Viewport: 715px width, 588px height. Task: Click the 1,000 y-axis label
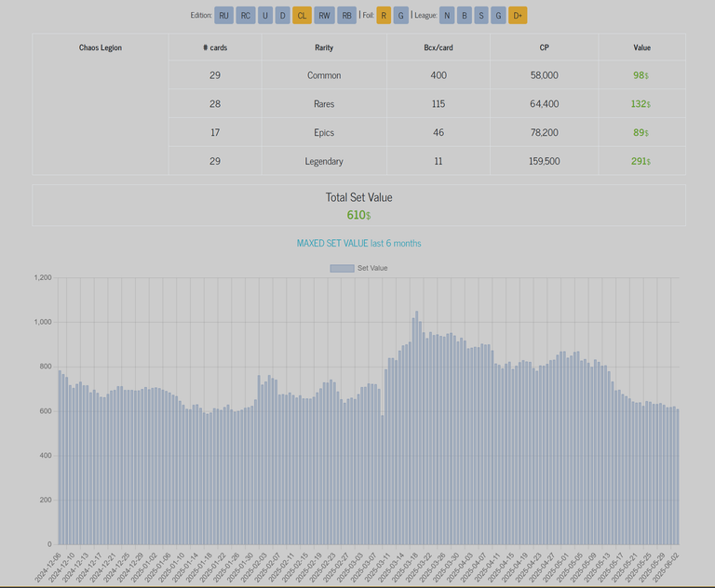tap(43, 322)
